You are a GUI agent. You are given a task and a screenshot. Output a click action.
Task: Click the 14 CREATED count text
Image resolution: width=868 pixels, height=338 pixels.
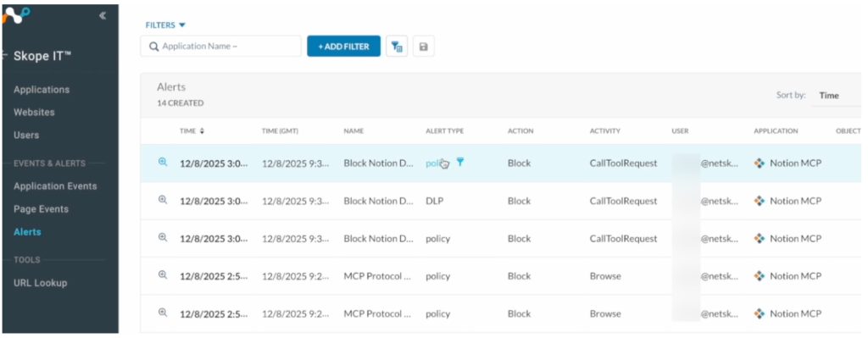coord(180,103)
